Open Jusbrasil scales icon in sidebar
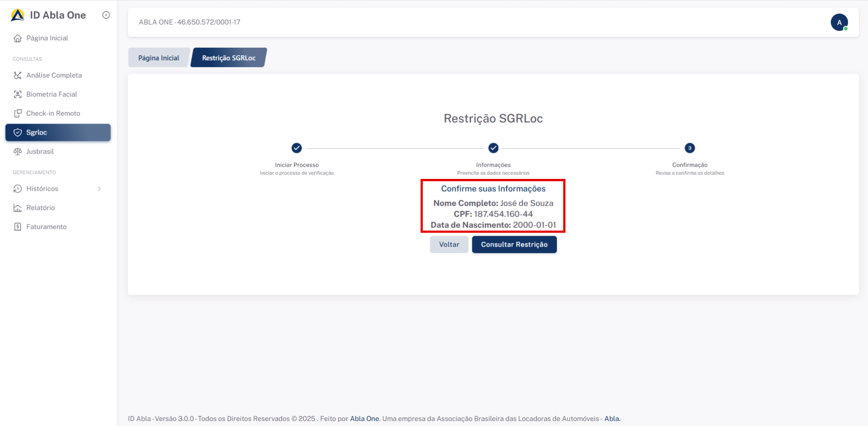The width and height of the screenshot is (868, 426). coord(18,152)
